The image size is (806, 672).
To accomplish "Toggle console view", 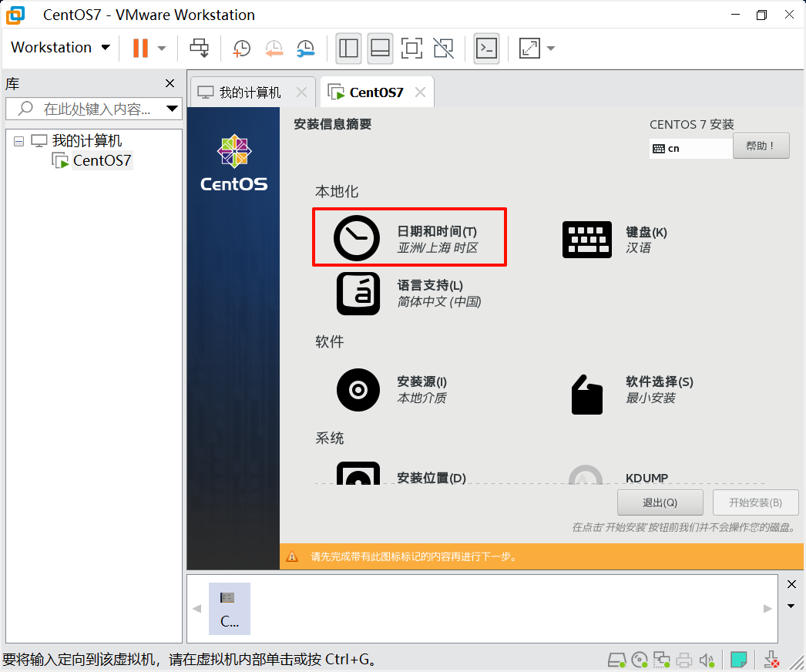I will click(486, 49).
